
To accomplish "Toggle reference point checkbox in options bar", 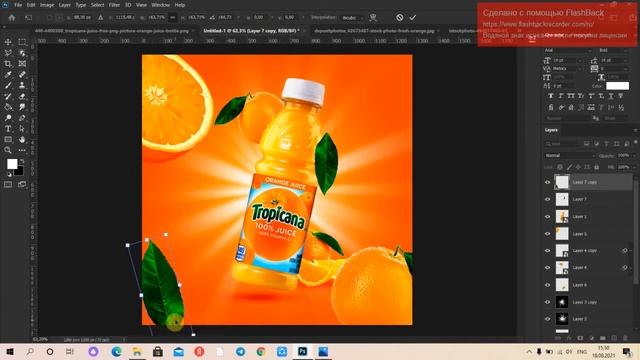I will (x=49, y=18).
